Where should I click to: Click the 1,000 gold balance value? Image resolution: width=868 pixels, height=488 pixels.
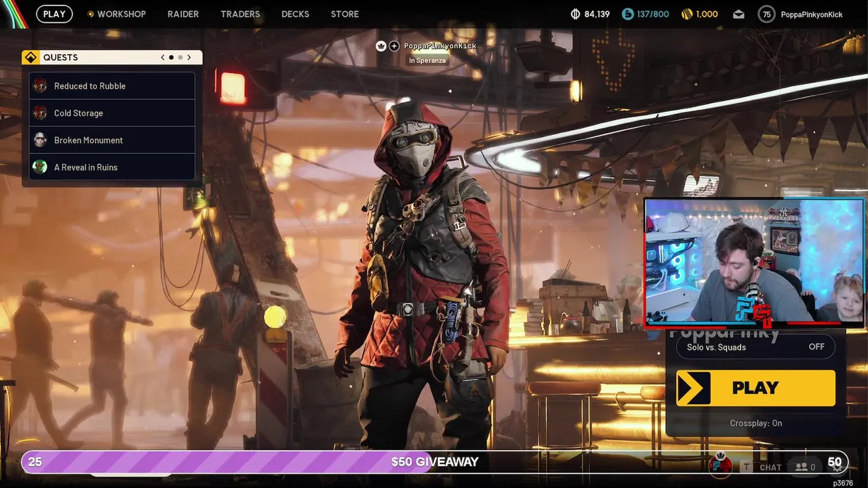707,14
